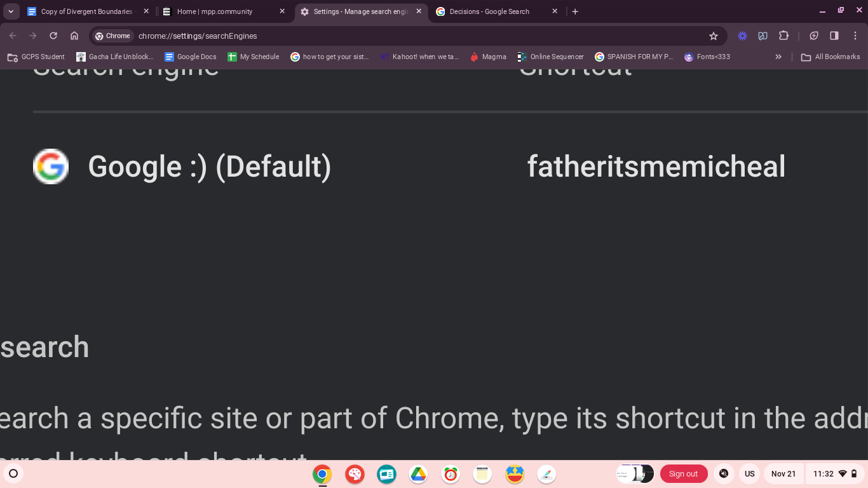
Task: Open GCPS Student bookmark folder
Action: 36,57
